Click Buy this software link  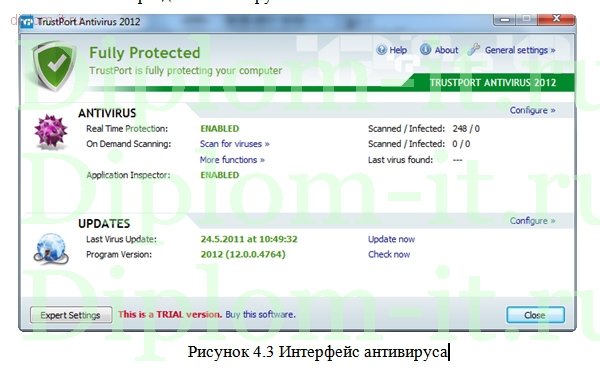(260, 314)
